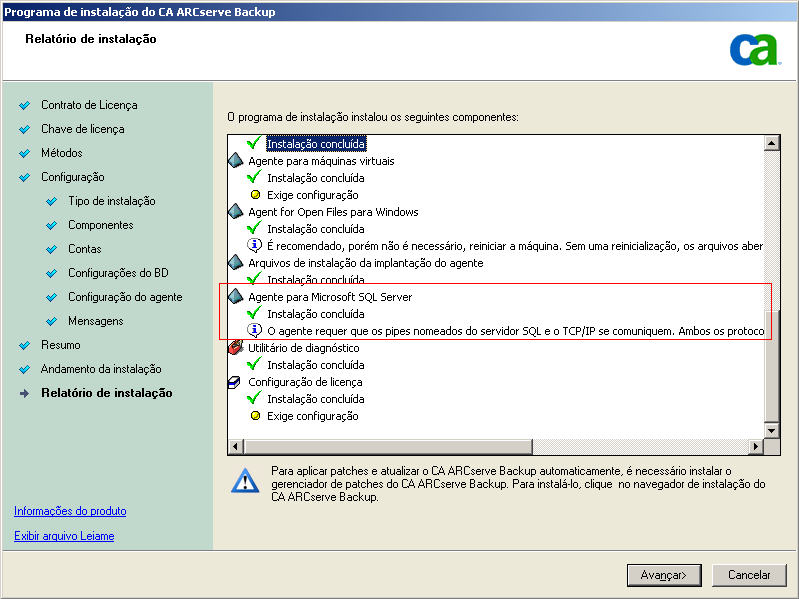Click the Arquivos de instalação da implantação icon

click(x=236, y=263)
